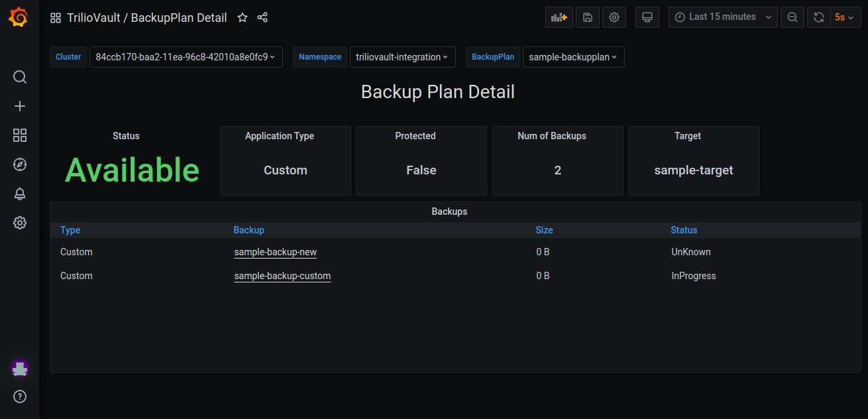The image size is (868, 419).
Task: Open dashboard settings gear in toolbar
Action: click(x=614, y=17)
